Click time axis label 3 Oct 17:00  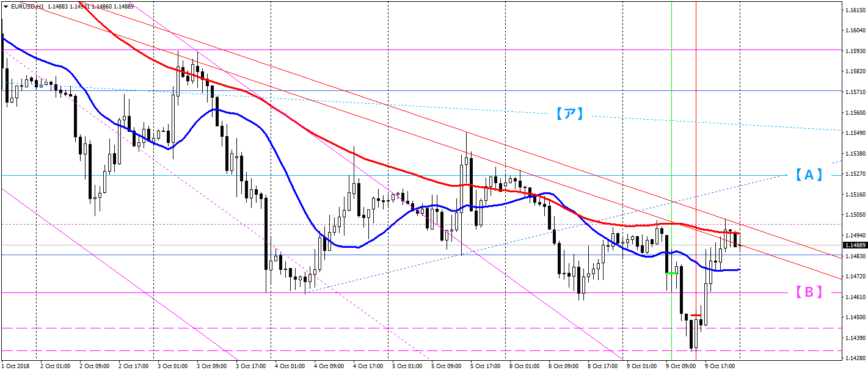[x=250, y=367]
